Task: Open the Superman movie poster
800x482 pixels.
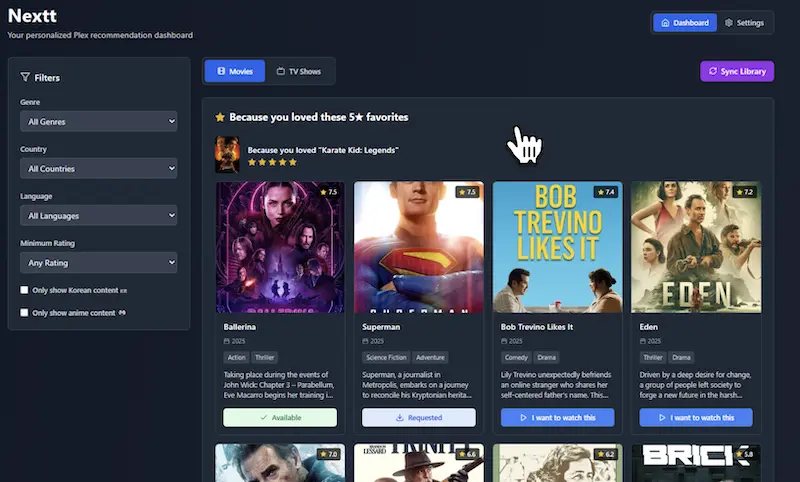Action: coord(419,247)
